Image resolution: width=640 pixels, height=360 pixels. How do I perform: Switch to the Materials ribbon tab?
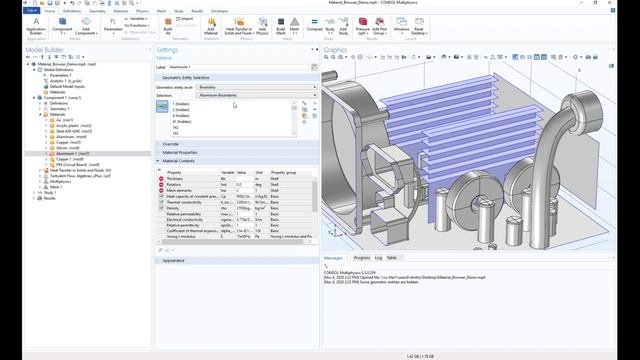(x=121, y=11)
